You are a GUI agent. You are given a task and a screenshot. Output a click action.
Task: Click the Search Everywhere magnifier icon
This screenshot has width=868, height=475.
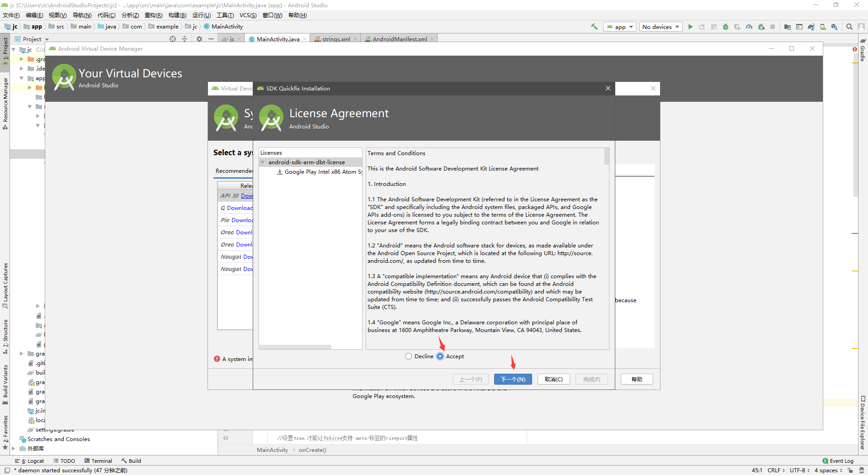[849, 27]
